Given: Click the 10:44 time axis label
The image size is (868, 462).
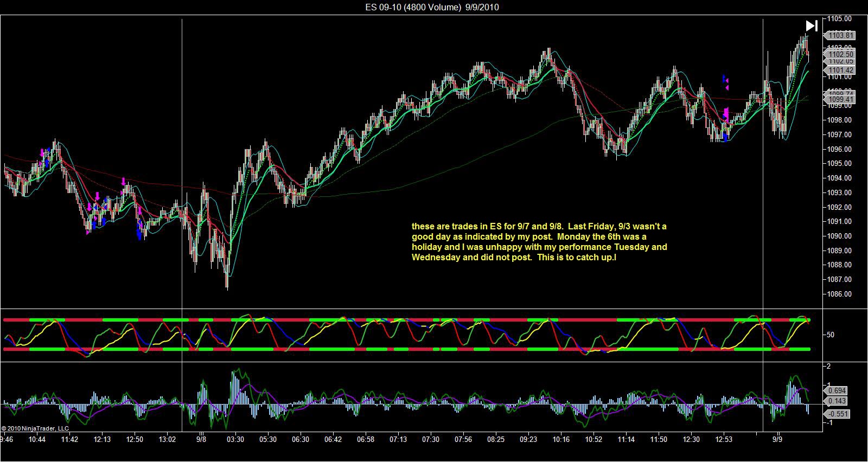Looking at the screenshot, I should coord(37,439).
